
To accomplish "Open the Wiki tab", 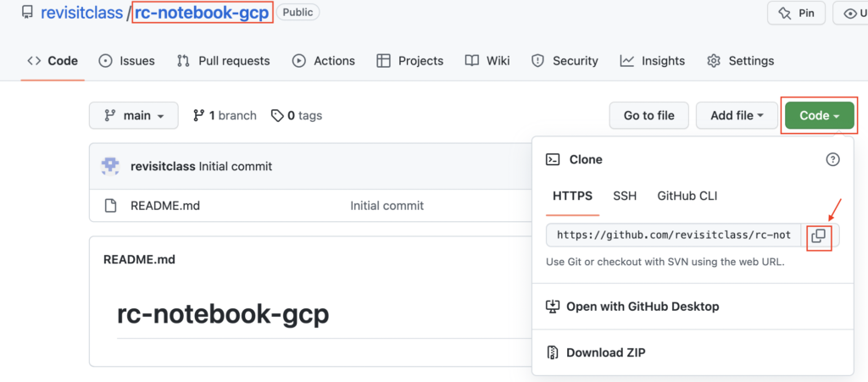I will [x=487, y=61].
